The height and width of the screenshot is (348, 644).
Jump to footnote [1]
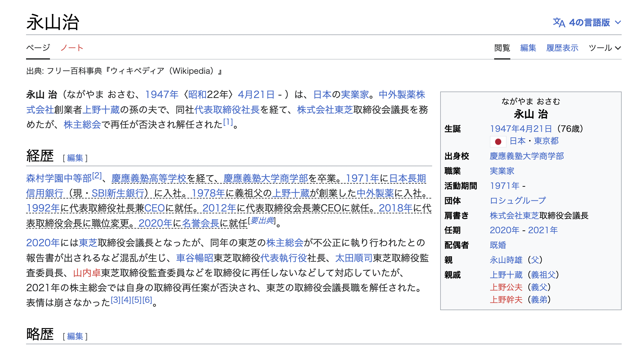pyautogui.click(x=228, y=122)
